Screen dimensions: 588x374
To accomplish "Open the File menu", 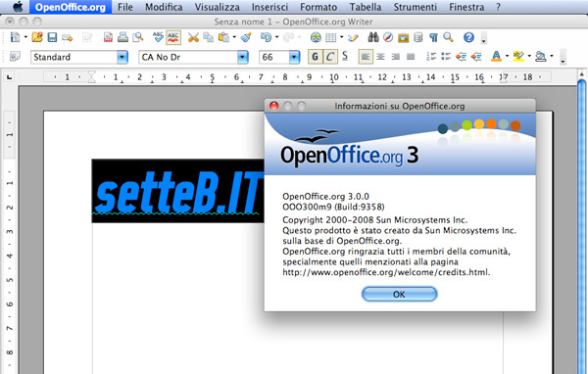I will [x=124, y=7].
